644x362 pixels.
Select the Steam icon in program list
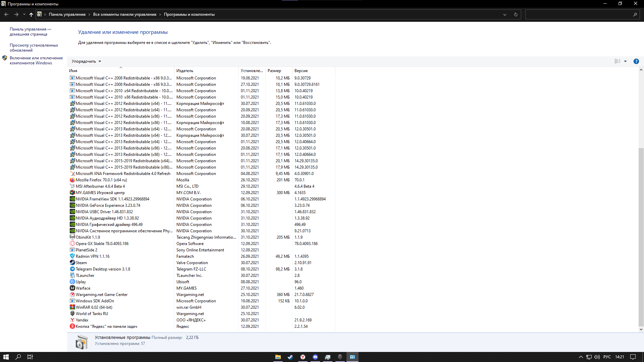pos(72,263)
